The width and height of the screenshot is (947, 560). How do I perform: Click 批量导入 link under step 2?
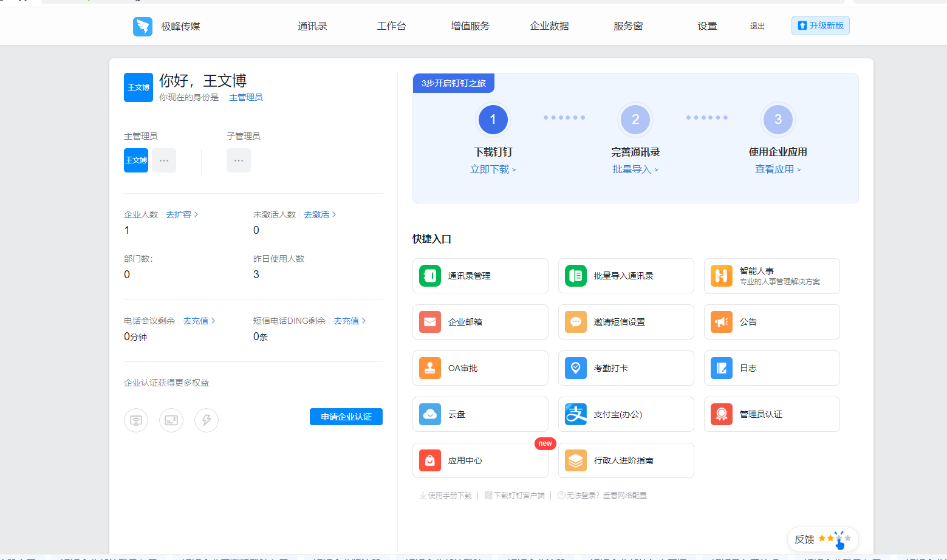tap(635, 169)
